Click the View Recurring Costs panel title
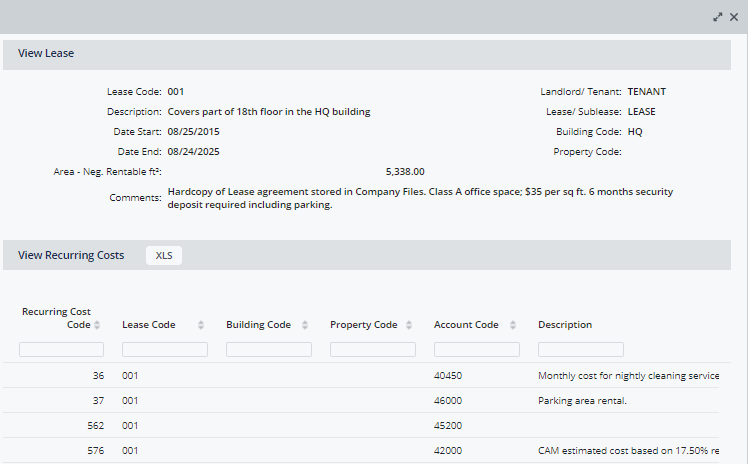The image size is (748, 464). (71, 255)
